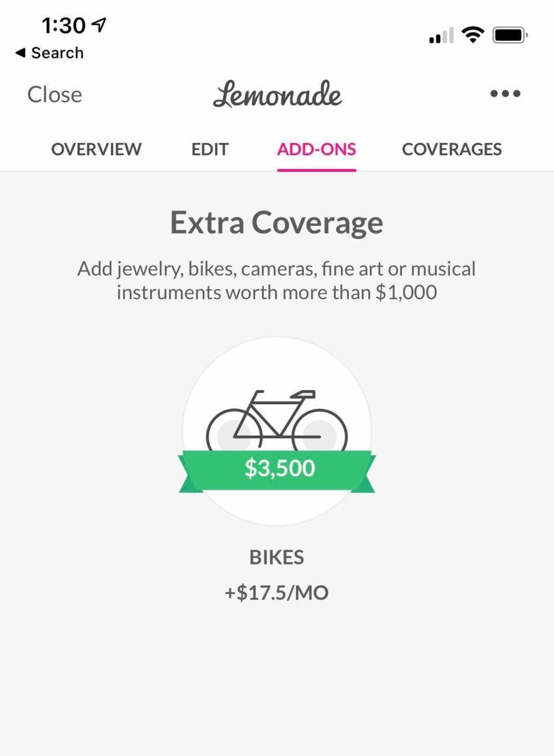The height and width of the screenshot is (756, 554).
Task: Select the ADD-ONS tab
Action: click(x=316, y=149)
